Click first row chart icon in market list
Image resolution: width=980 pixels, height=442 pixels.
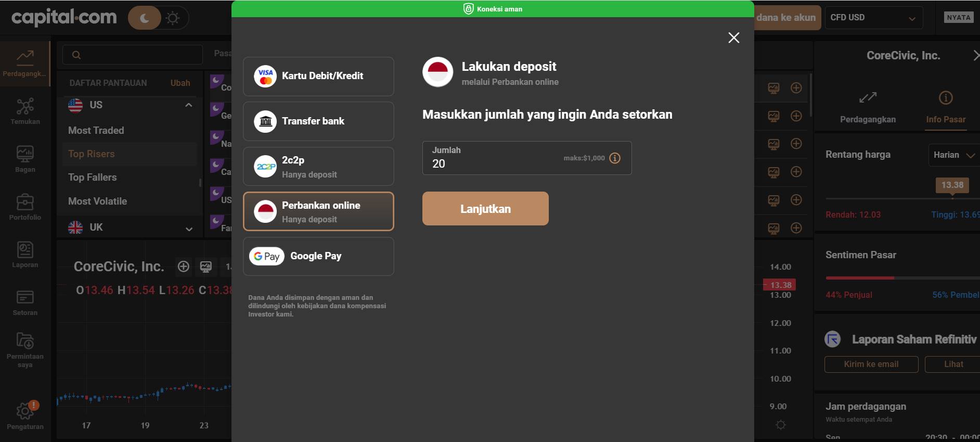773,88
